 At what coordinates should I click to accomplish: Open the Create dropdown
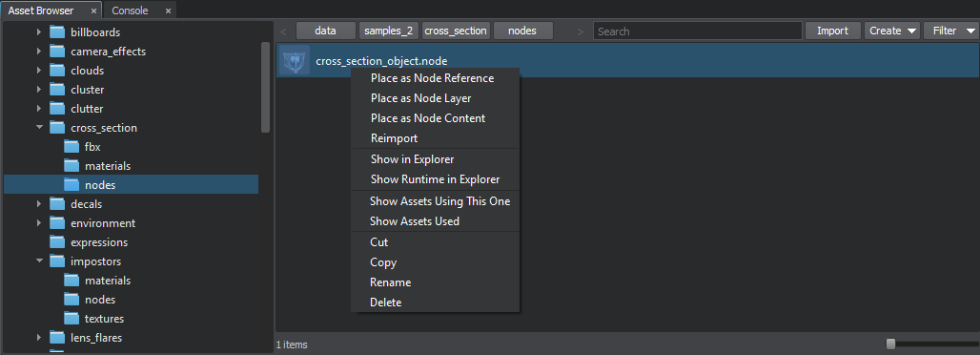pyautogui.click(x=892, y=31)
